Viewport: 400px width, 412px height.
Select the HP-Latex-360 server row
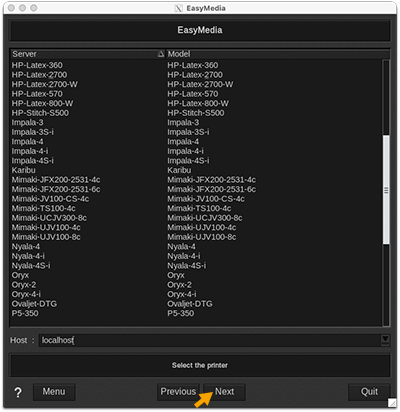(x=37, y=65)
